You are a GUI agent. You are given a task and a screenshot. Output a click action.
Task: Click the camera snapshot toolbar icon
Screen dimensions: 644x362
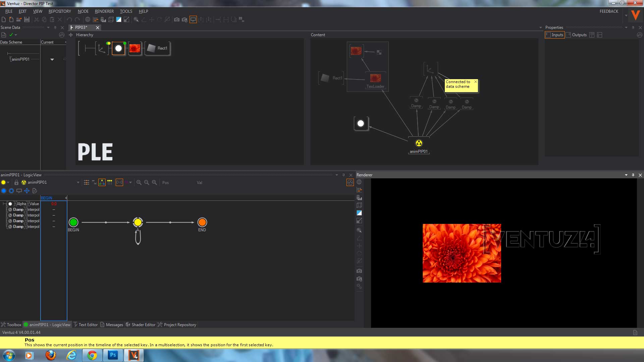pyautogui.click(x=176, y=19)
